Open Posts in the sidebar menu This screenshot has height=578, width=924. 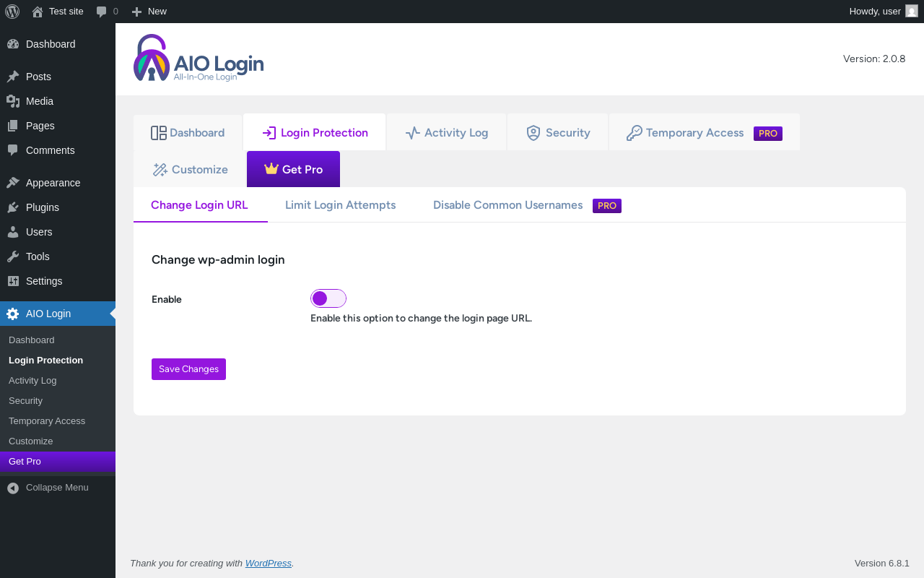(58, 77)
